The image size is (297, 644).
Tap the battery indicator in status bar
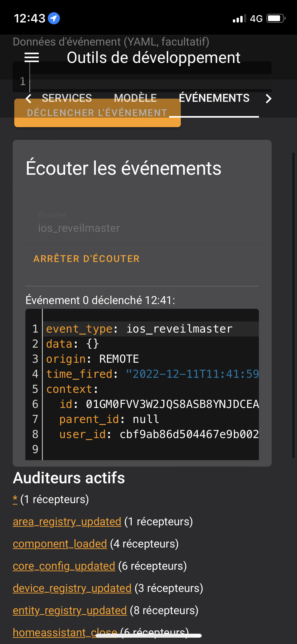click(276, 19)
